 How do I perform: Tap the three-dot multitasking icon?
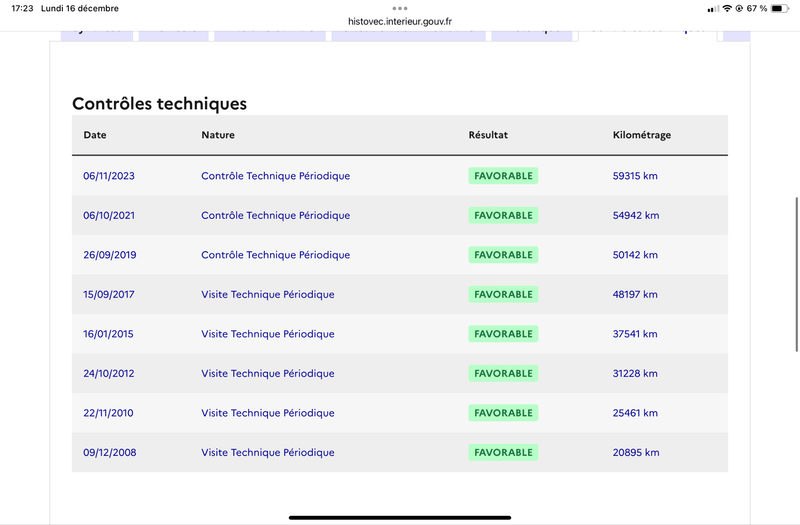tap(400, 8)
